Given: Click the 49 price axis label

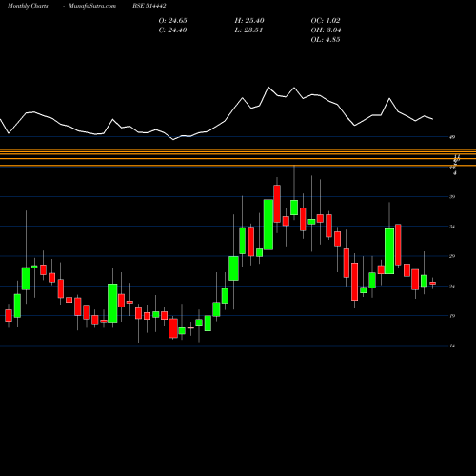Looking at the screenshot, I should pyautogui.click(x=452, y=137).
